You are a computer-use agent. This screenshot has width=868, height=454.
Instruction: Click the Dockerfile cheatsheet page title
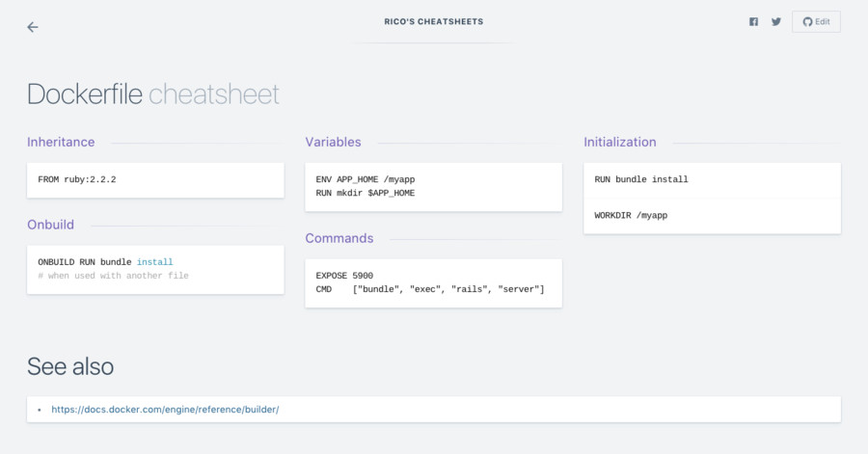click(152, 94)
